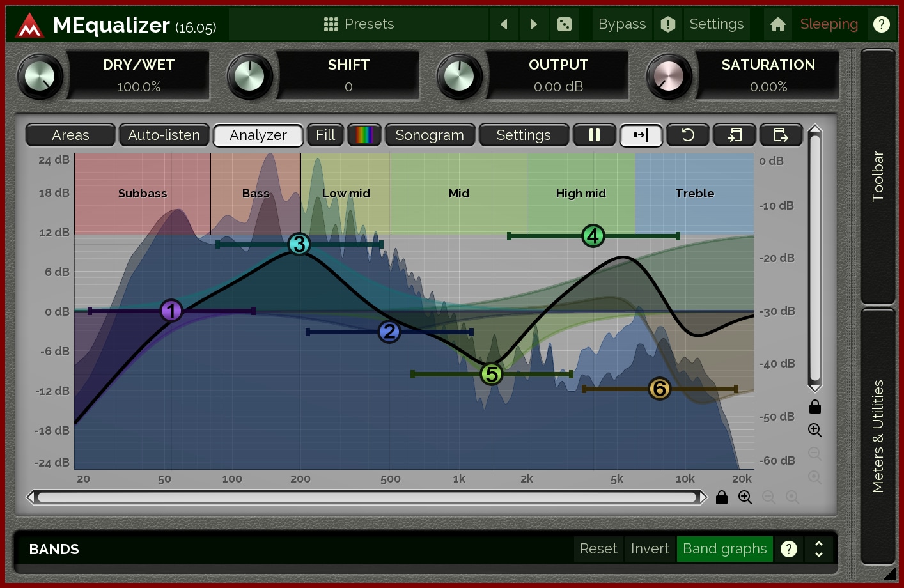Image resolution: width=904 pixels, height=588 pixels.
Task: Click the rainbow color spectrum button
Action: 364,135
